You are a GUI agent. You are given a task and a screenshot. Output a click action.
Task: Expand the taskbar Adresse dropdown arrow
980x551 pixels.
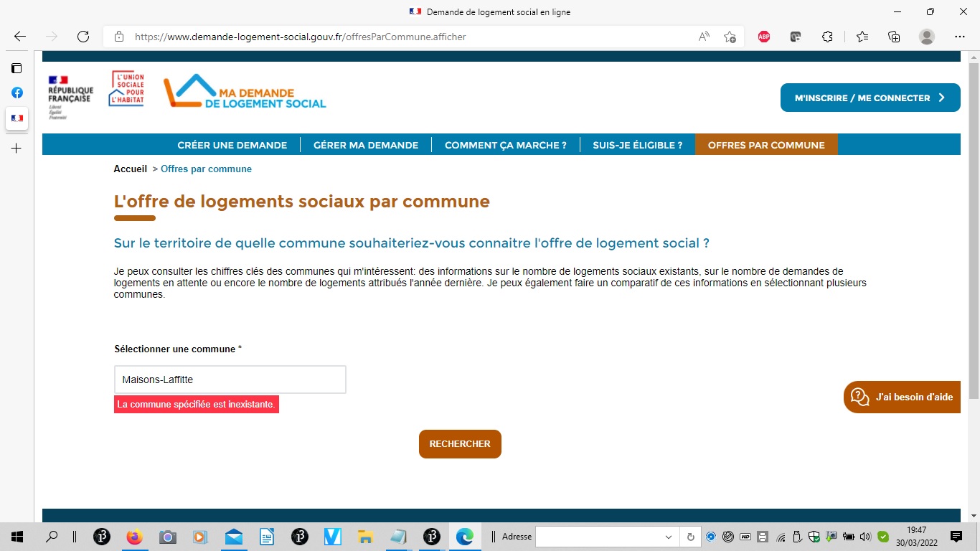pos(669,537)
